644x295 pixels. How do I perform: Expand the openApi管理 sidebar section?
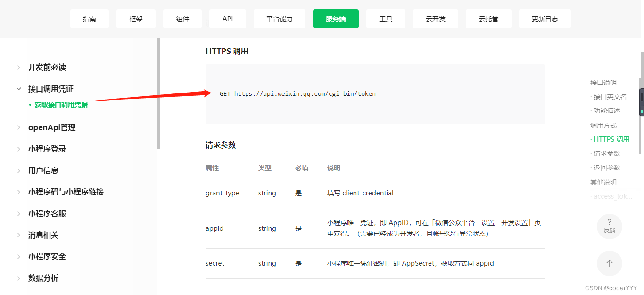52,127
